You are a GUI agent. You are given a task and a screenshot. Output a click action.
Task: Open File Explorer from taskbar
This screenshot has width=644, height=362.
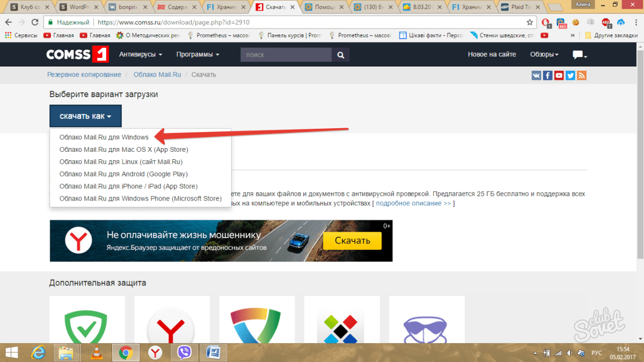pos(66,352)
